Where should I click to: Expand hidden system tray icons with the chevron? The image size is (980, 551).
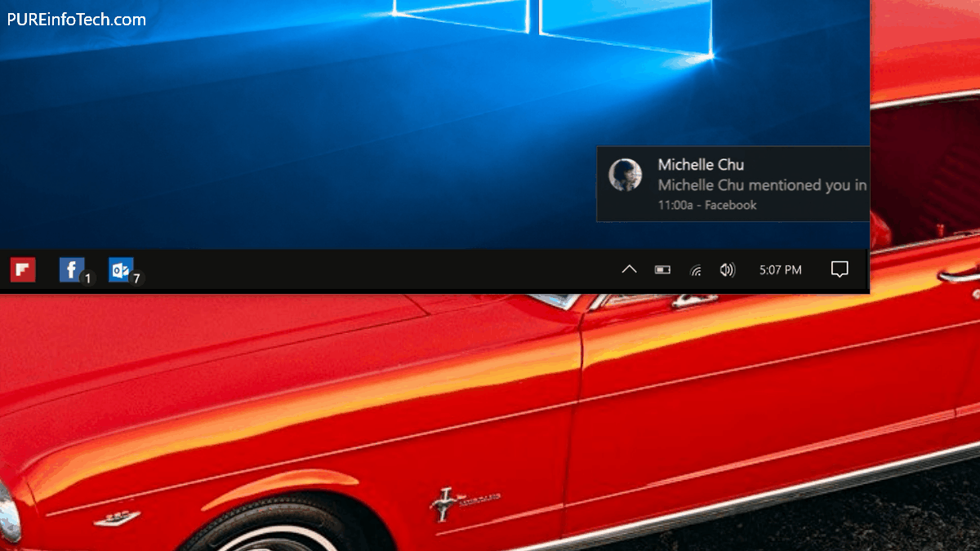[629, 269]
